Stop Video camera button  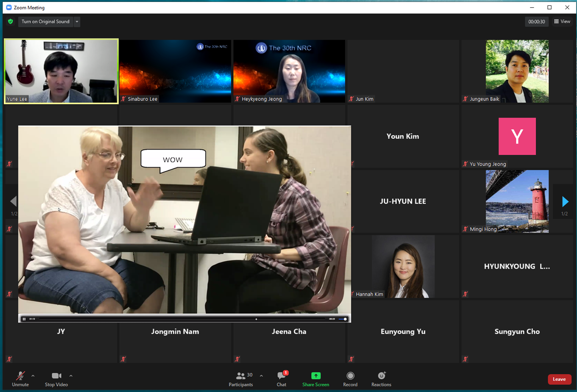pyautogui.click(x=56, y=379)
